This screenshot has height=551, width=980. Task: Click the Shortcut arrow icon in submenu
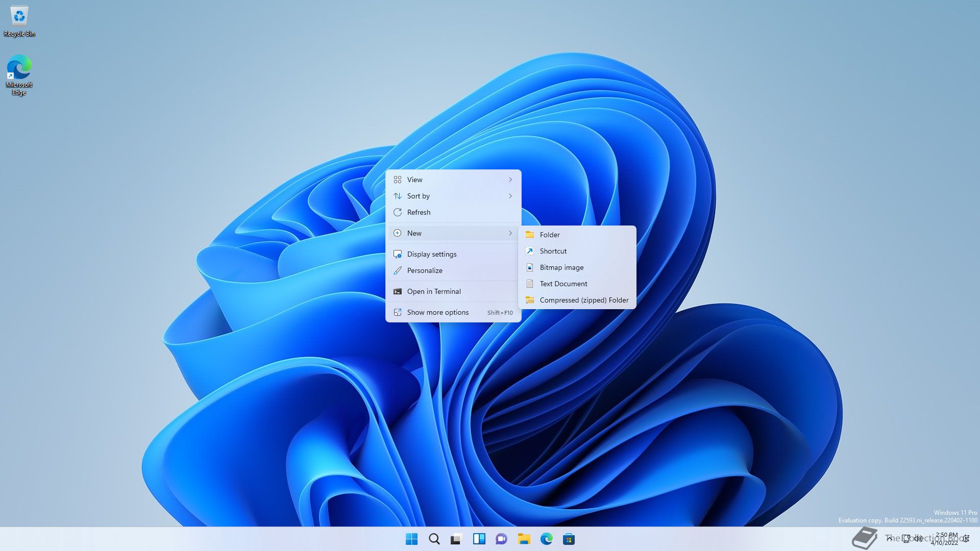(530, 251)
